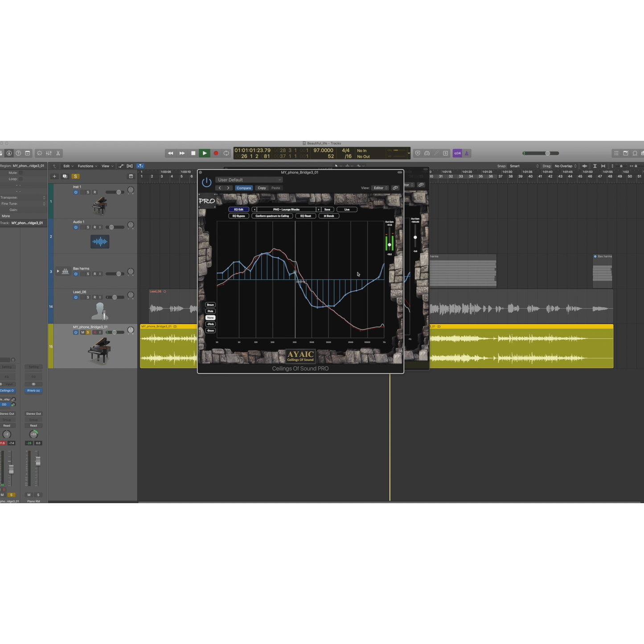Click Conform spectrum to Ceiling
Viewport: 644px width, 644px height.
272,216
